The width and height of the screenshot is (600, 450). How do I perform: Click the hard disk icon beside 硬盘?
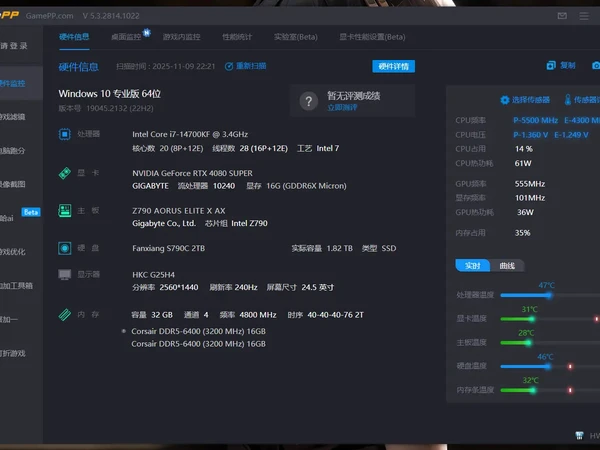65,248
